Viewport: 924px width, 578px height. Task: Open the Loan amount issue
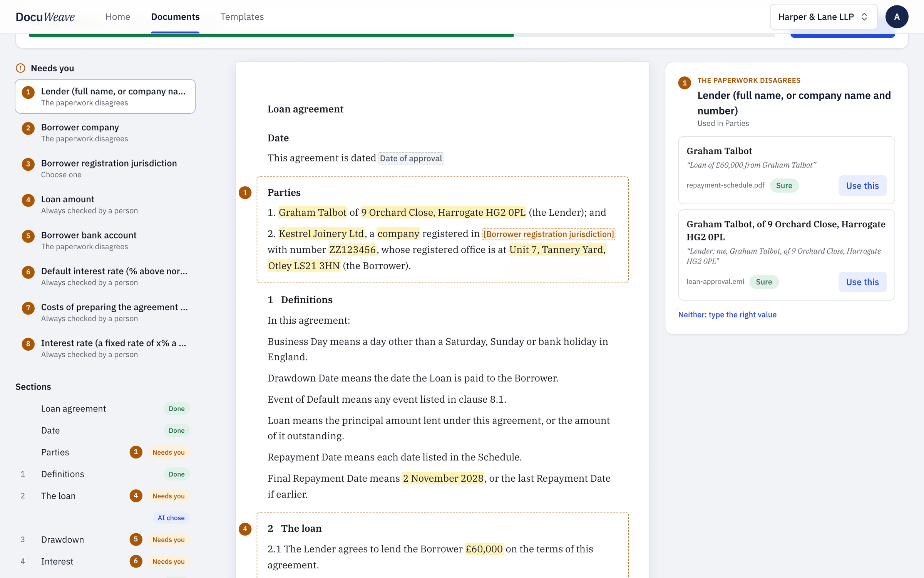[x=105, y=204]
